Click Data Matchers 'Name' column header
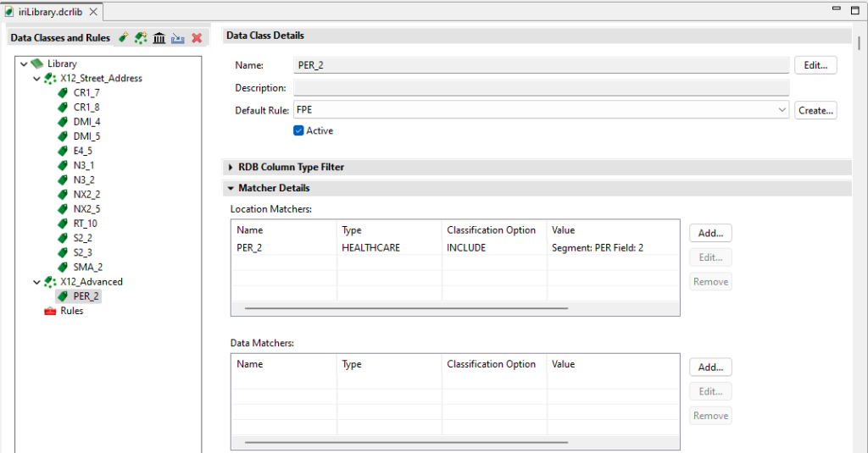Screen dimensions: 868x453 [250, 364]
